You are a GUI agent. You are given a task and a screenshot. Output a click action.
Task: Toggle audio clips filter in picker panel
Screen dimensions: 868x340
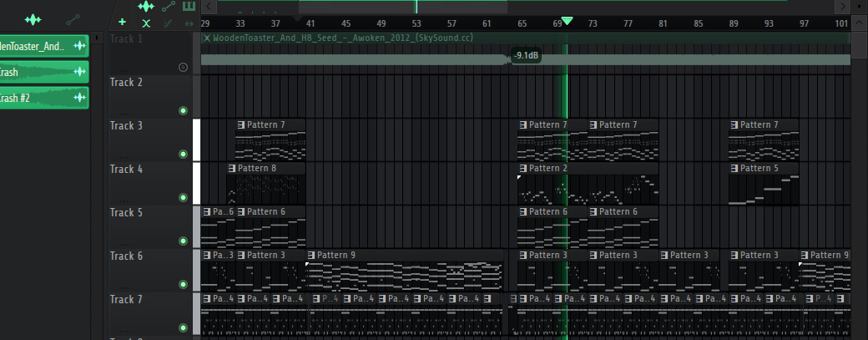tap(33, 20)
